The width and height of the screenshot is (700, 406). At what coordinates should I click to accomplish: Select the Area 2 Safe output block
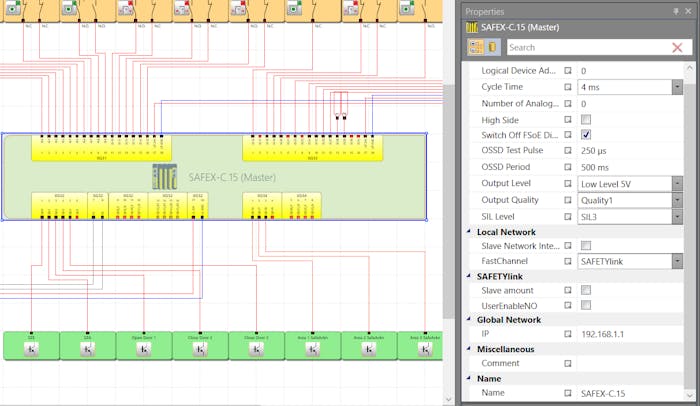pyautogui.click(x=369, y=346)
